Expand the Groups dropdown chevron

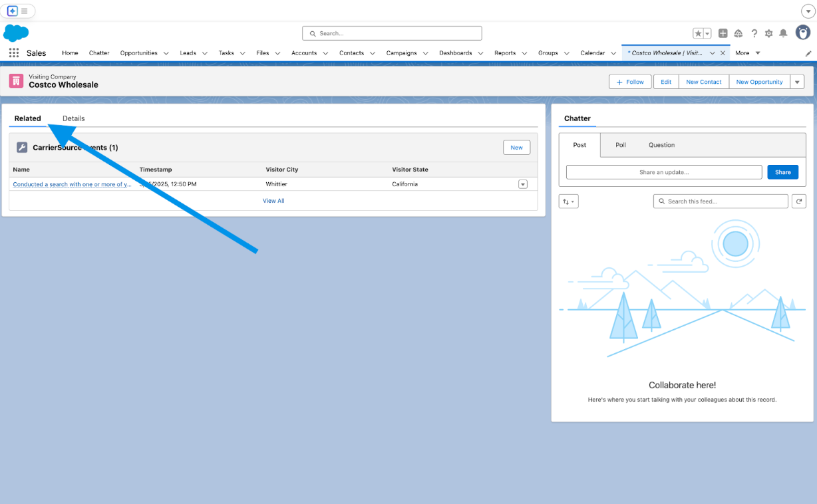567,53
